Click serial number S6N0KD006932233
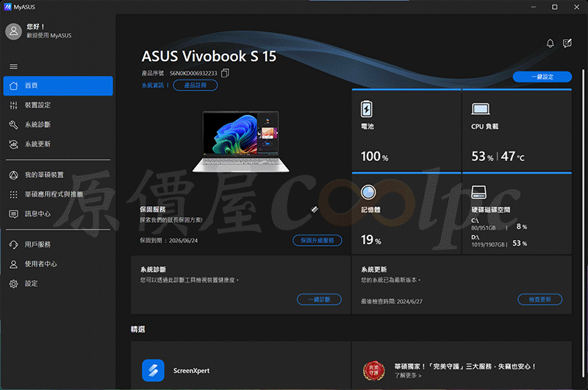 click(193, 73)
